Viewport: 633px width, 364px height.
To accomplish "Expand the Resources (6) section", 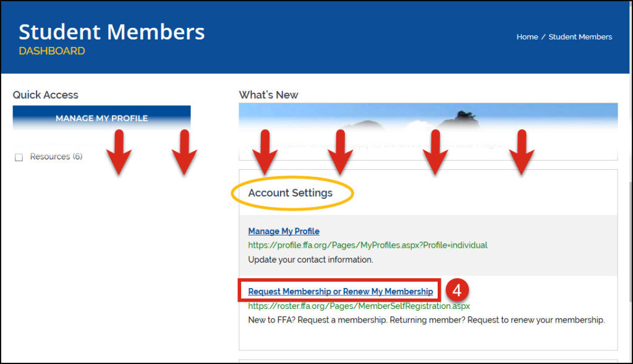I will tap(56, 156).
